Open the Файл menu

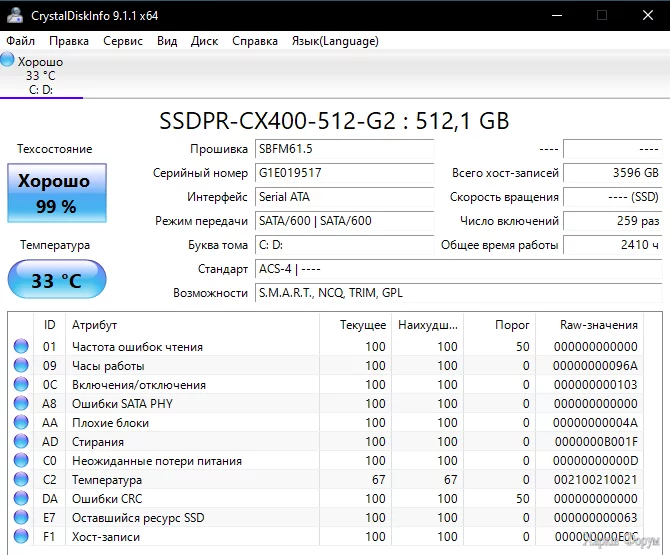tap(20, 41)
